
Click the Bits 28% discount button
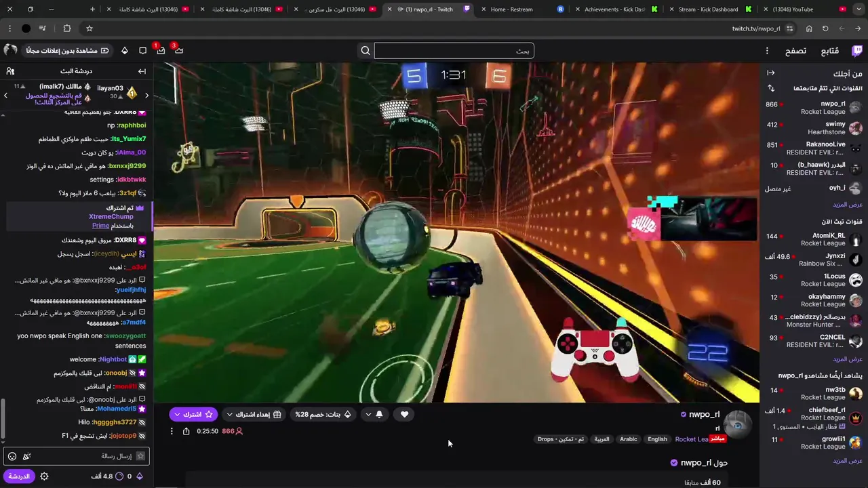323,414
